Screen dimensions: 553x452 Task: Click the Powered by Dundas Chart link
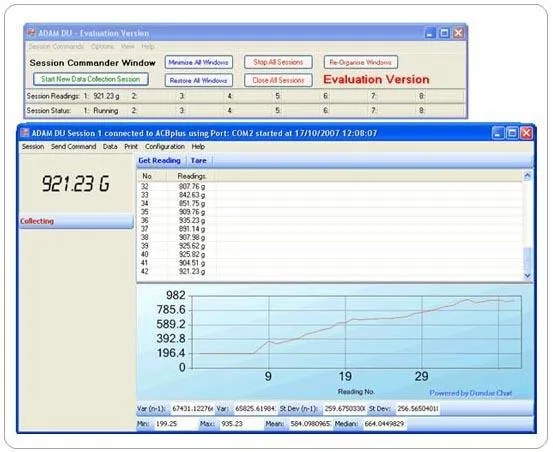(470, 393)
